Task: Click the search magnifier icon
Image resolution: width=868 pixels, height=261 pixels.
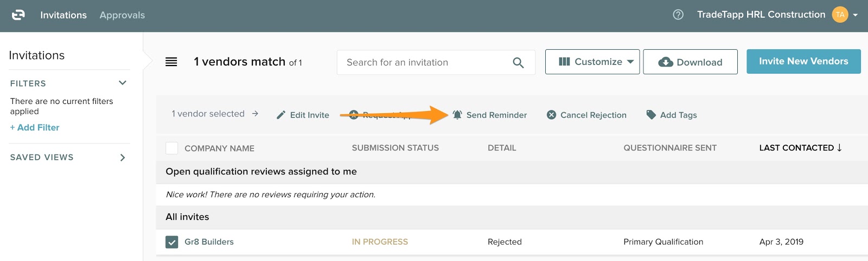Action: pyautogui.click(x=518, y=63)
